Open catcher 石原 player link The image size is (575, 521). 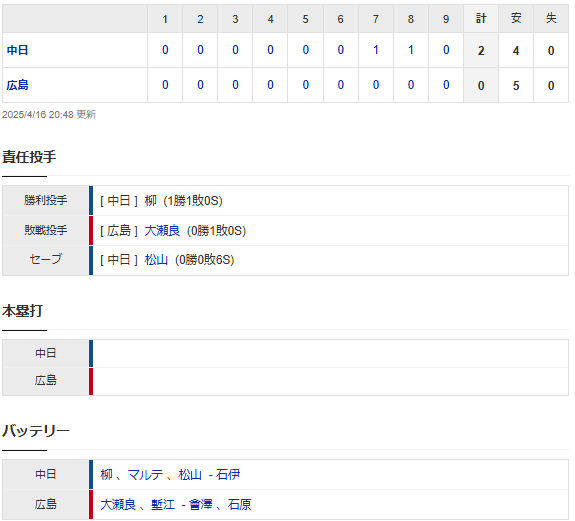tap(239, 505)
